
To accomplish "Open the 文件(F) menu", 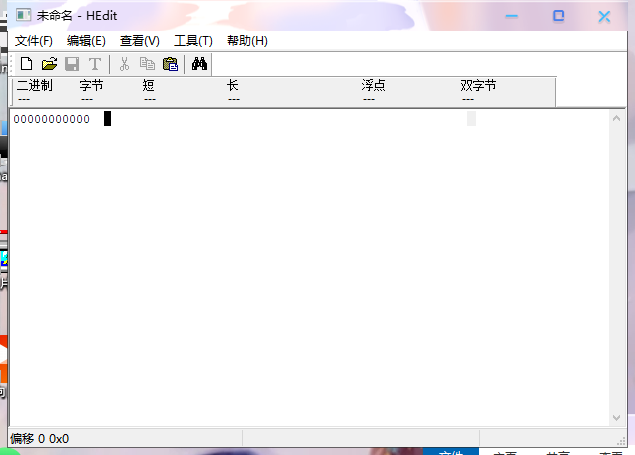I will point(34,41).
